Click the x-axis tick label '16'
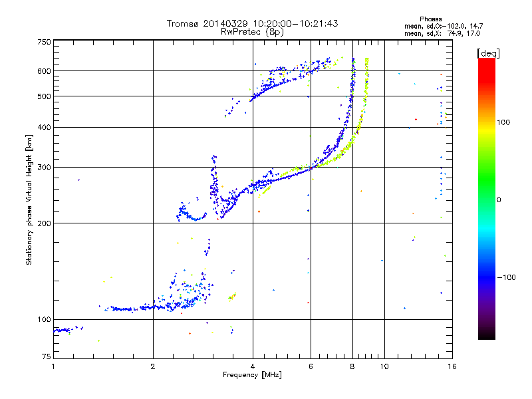This screenshot has width=532, height=399. (x=452, y=366)
